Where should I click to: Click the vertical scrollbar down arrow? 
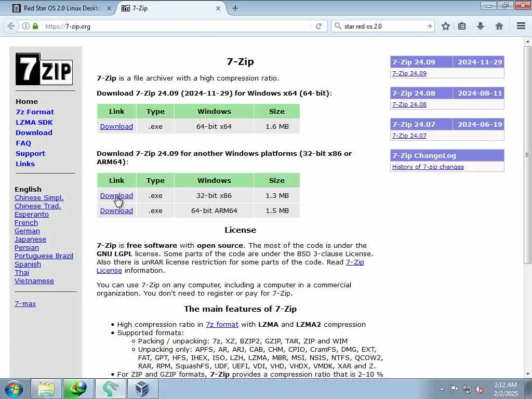528,374
